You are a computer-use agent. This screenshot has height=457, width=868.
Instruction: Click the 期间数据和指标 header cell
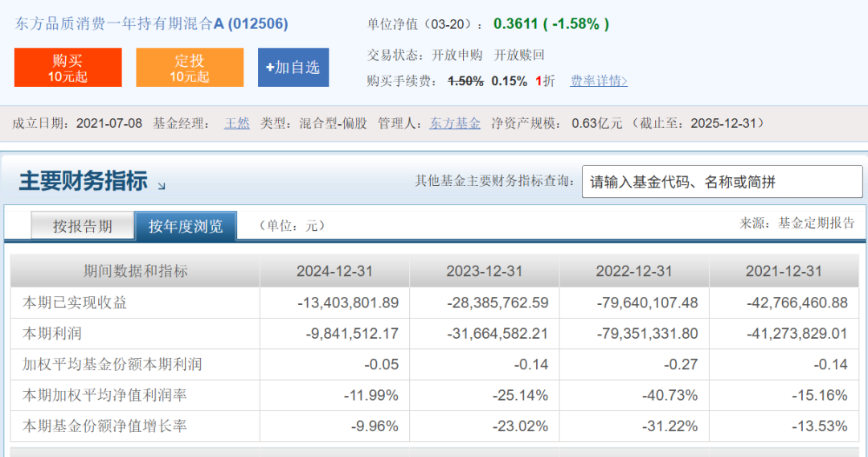(x=135, y=271)
